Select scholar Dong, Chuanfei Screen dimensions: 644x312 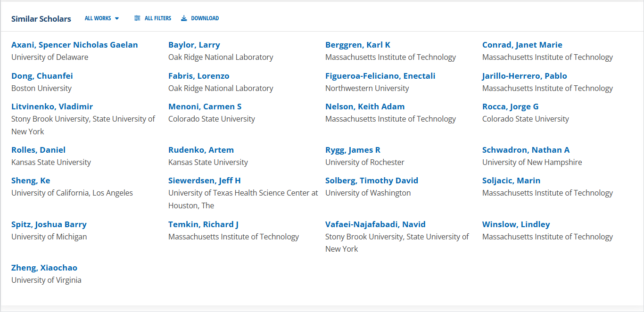click(x=42, y=76)
